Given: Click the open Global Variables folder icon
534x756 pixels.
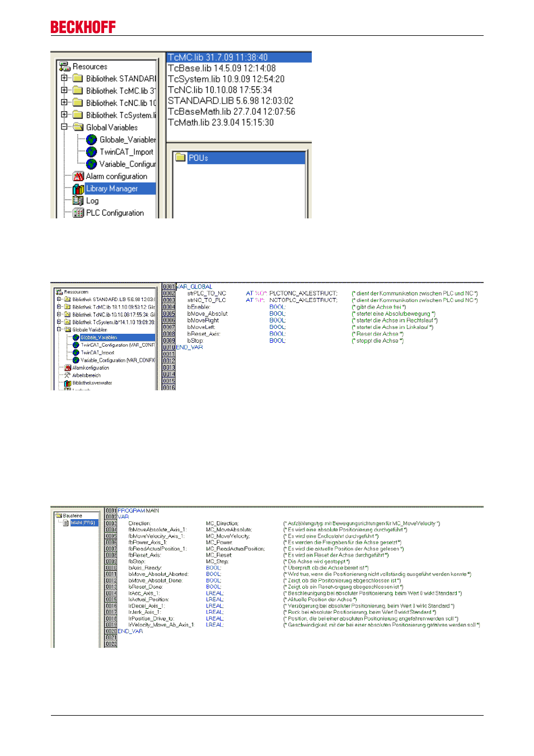Looking at the screenshot, I should click(78, 127).
